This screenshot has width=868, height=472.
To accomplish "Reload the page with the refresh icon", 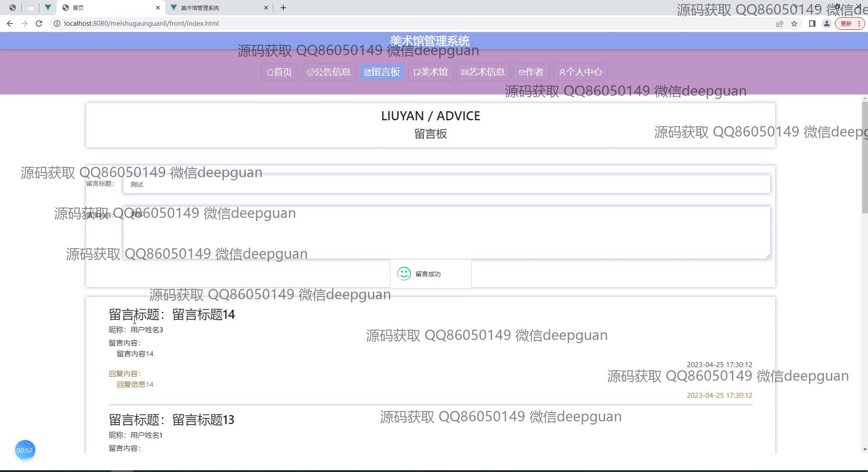I will [39, 24].
